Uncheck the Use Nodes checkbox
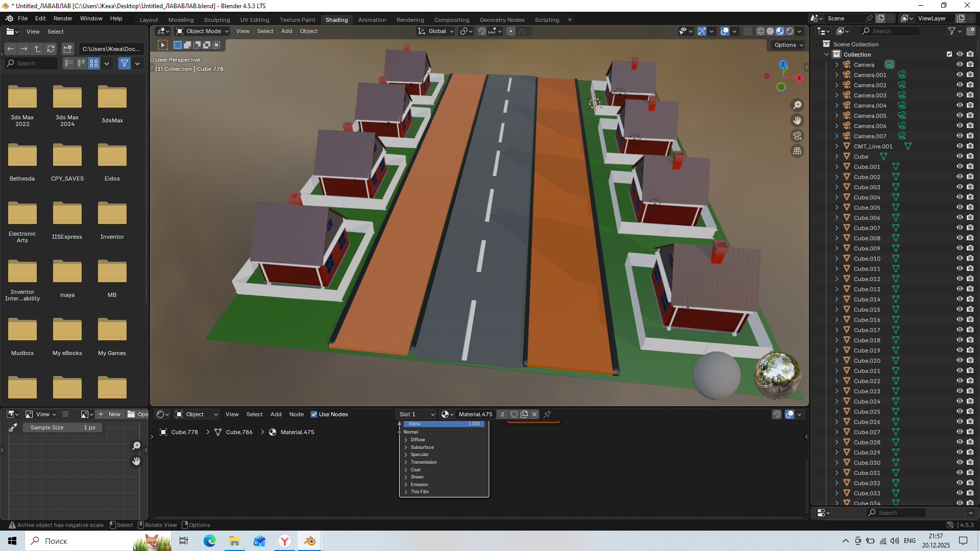The width and height of the screenshot is (980, 551). click(x=314, y=414)
